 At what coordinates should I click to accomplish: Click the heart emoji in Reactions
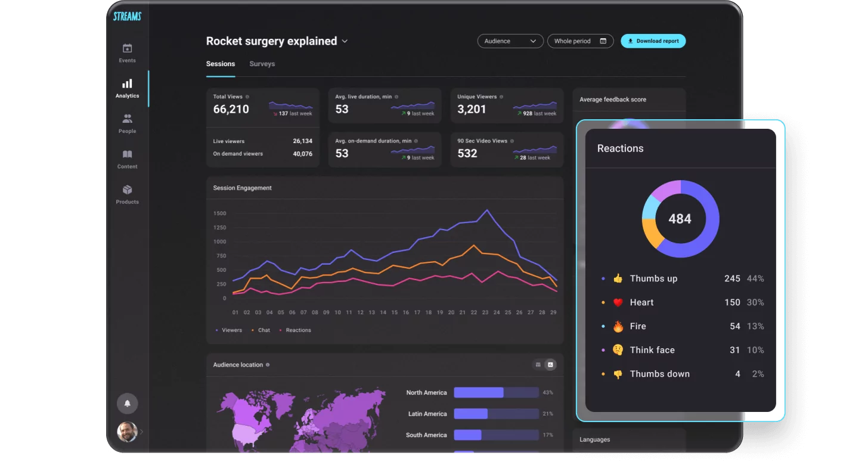pyautogui.click(x=618, y=302)
